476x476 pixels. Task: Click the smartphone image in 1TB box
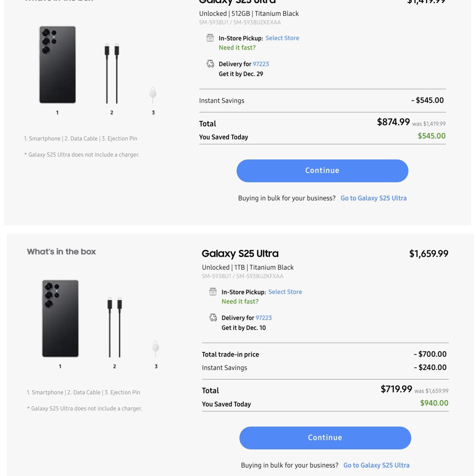tap(60, 319)
